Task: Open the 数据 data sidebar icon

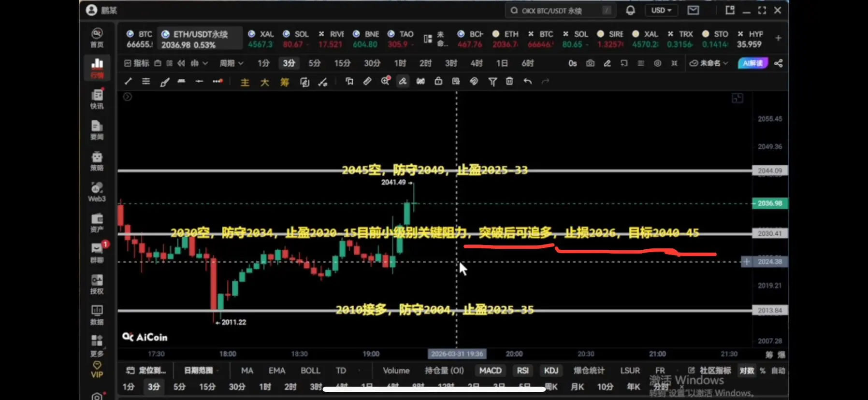Action: point(97,315)
